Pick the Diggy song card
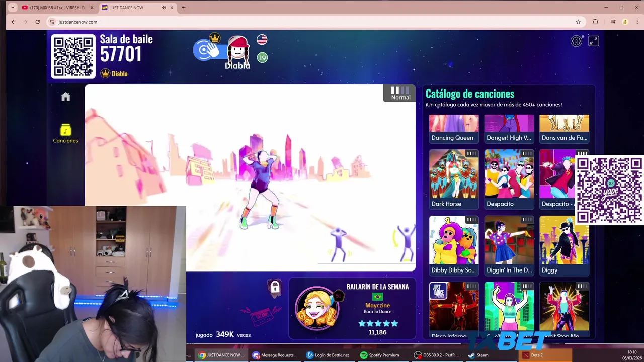644x362 pixels. pyautogui.click(x=564, y=245)
